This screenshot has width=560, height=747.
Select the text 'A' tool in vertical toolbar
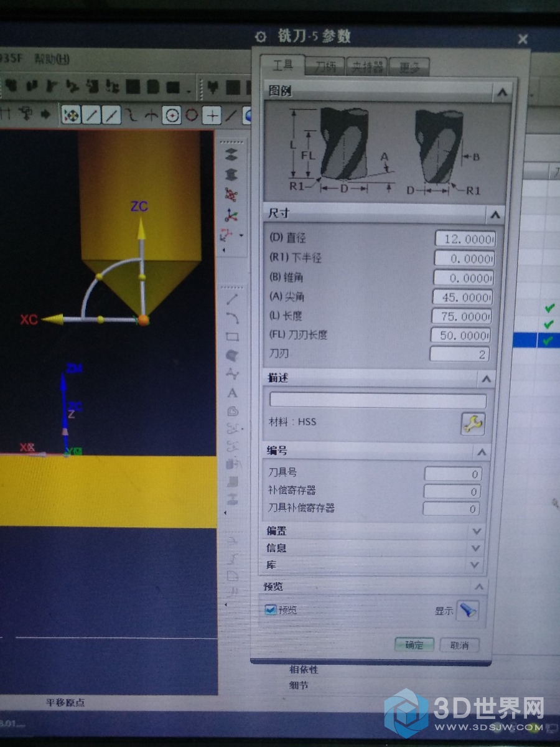point(233,393)
